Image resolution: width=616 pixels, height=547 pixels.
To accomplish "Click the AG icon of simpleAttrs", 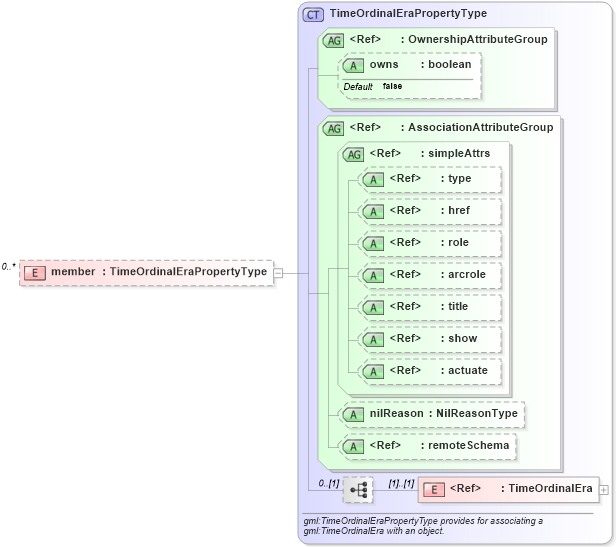I will pyautogui.click(x=354, y=154).
